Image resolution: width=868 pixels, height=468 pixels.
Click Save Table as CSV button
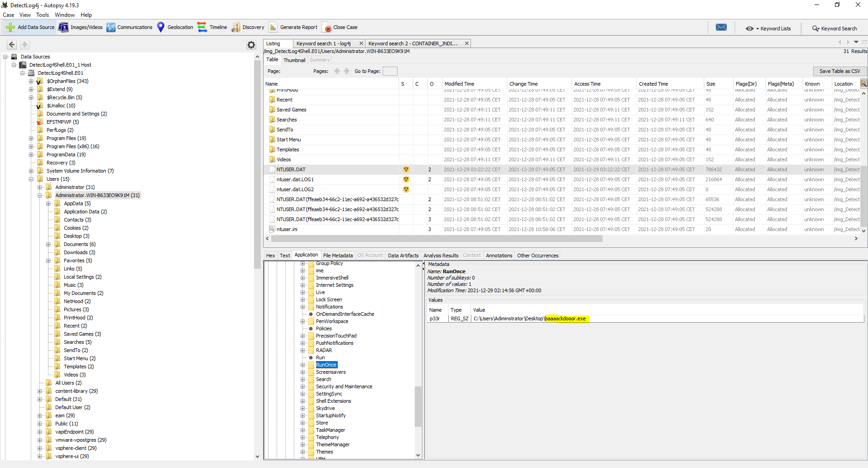(839, 71)
